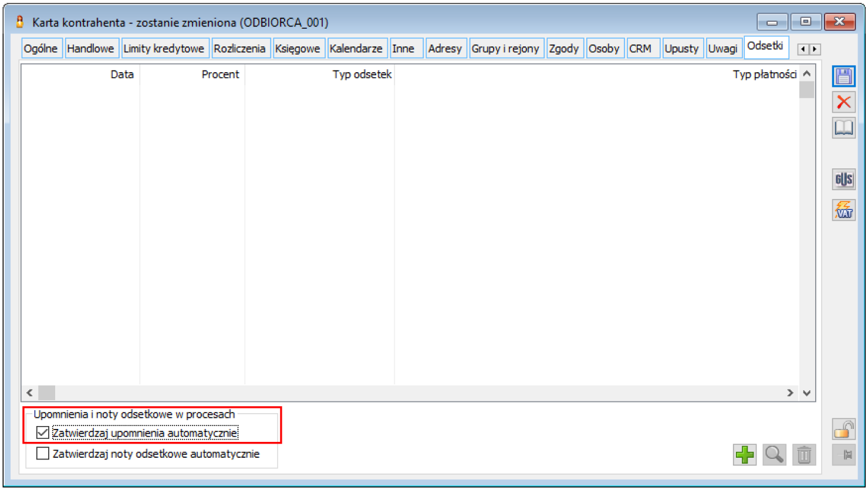Image resolution: width=868 pixels, height=490 pixels.
Task: Click the active Odsetki tab
Action: click(765, 46)
